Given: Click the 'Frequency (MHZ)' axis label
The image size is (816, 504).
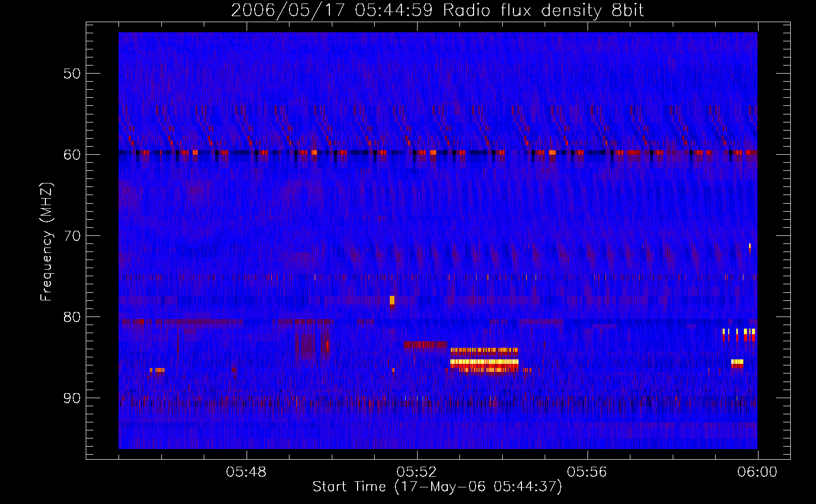Looking at the screenshot, I should click(x=46, y=242).
